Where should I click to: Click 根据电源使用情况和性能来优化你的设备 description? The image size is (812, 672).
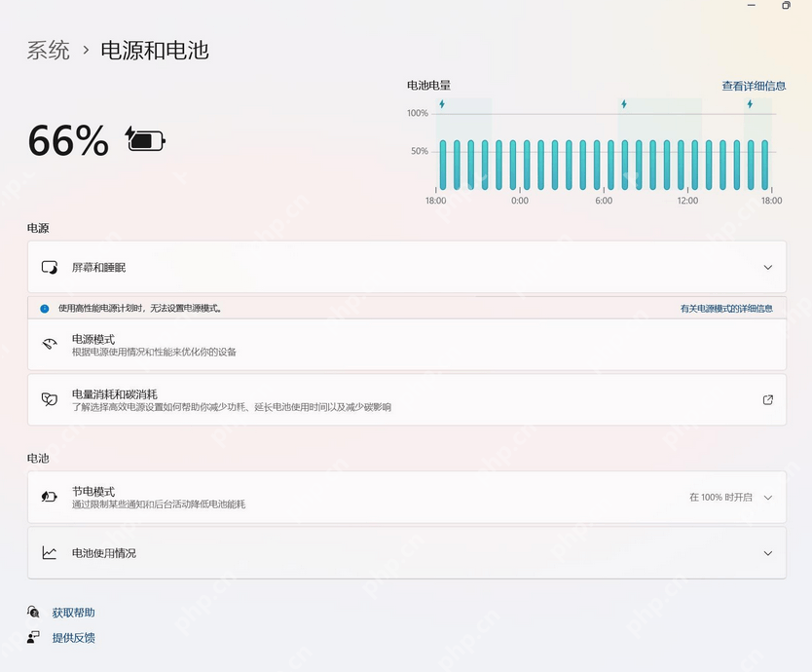(154, 353)
